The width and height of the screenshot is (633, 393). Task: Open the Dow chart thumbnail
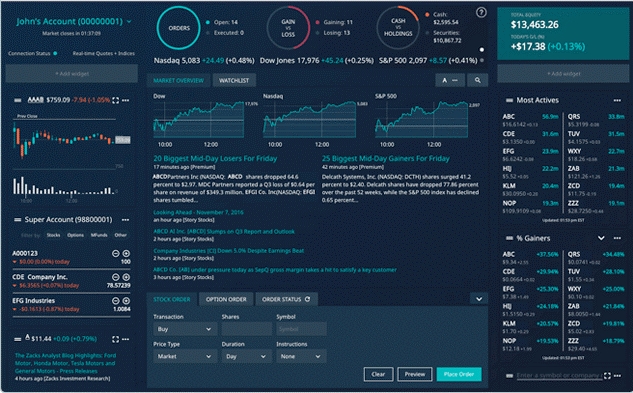click(x=199, y=120)
